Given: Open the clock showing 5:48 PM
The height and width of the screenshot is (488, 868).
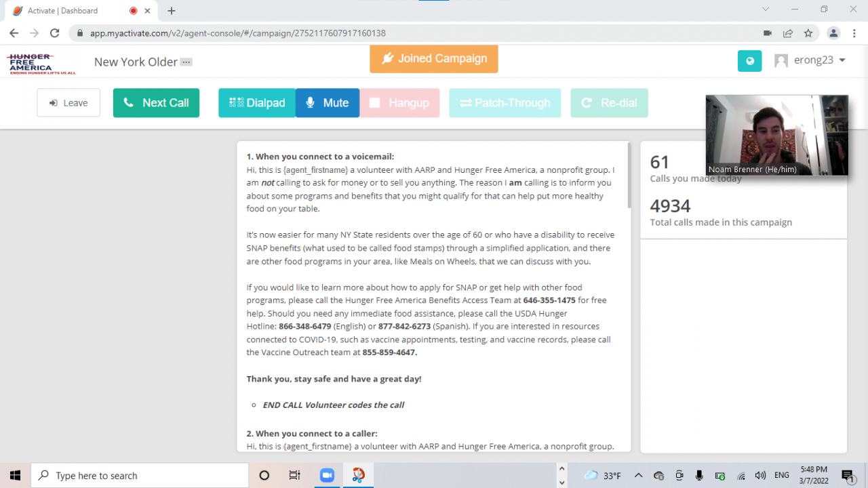Looking at the screenshot, I should pos(813,475).
